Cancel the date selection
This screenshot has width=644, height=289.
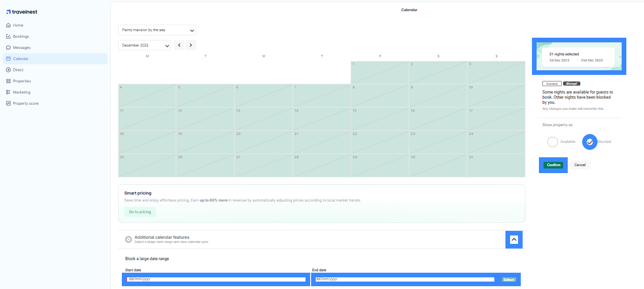(580, 165)
